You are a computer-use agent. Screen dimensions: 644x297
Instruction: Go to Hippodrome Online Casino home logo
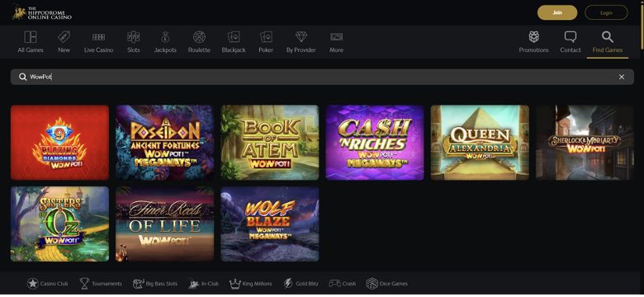click(x=42, y=12)
